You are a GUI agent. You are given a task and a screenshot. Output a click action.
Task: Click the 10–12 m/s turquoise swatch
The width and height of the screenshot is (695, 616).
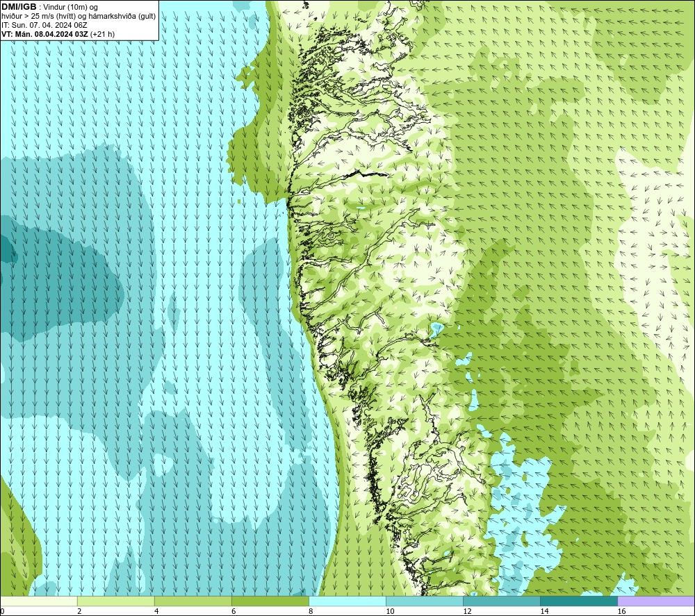pos(425,601)
